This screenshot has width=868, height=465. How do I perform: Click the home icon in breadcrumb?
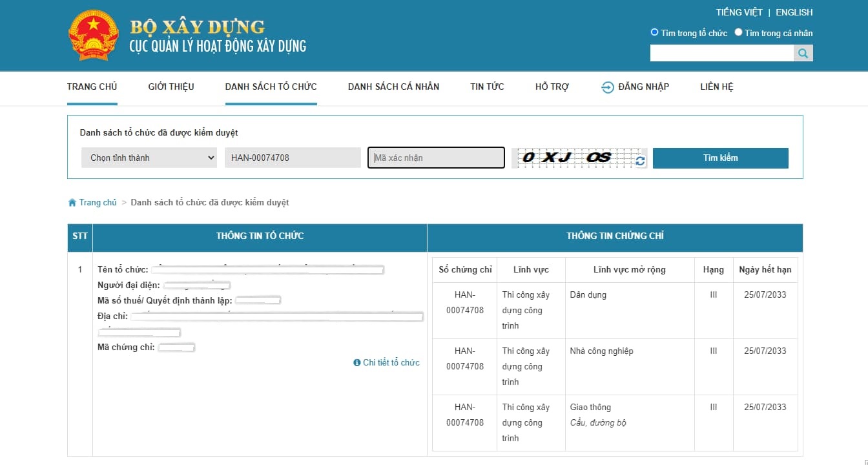(x=72, y=203)
